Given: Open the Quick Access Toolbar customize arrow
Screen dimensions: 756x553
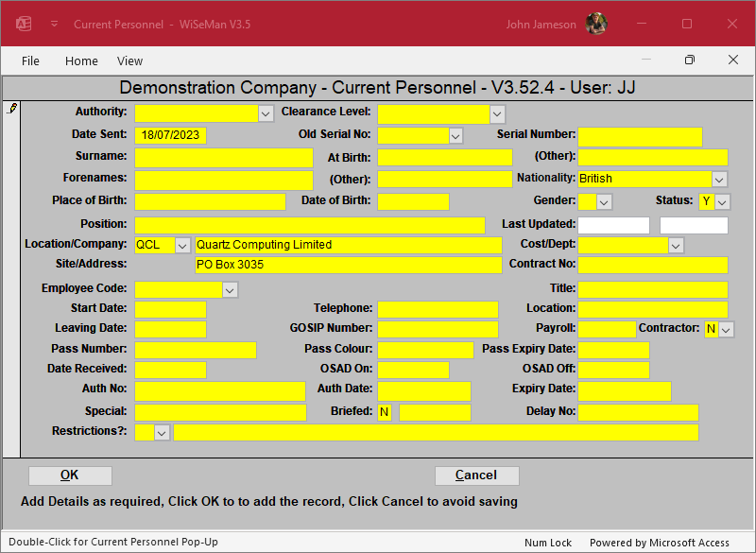Looking at the screenshot, I should pyautogui.click(x=54, y=24).
